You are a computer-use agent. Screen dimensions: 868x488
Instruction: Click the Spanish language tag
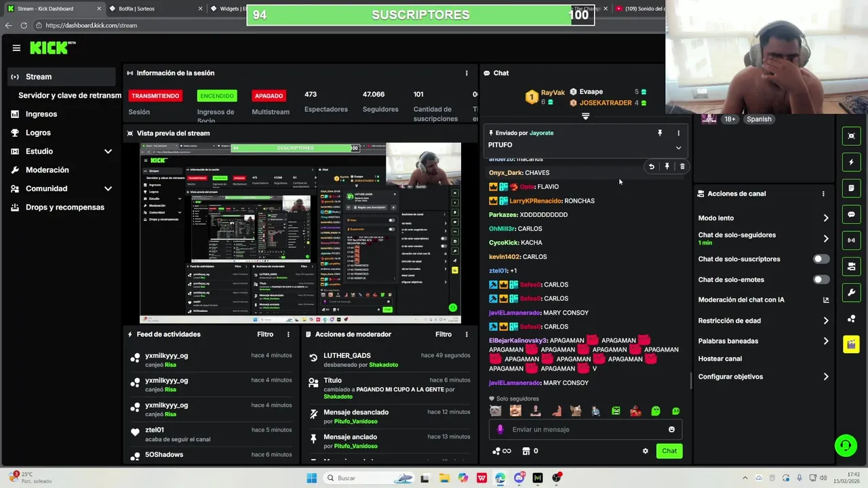click(x=759, y=119)
